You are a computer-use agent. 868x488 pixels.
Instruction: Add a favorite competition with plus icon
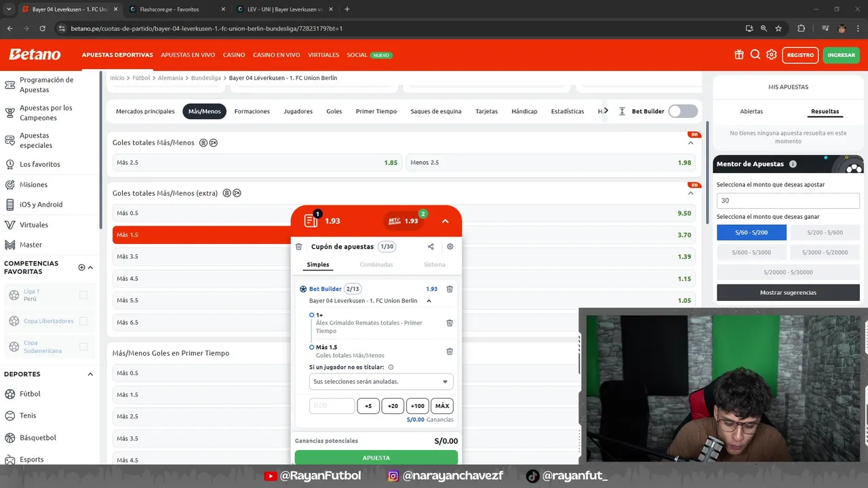81,267
